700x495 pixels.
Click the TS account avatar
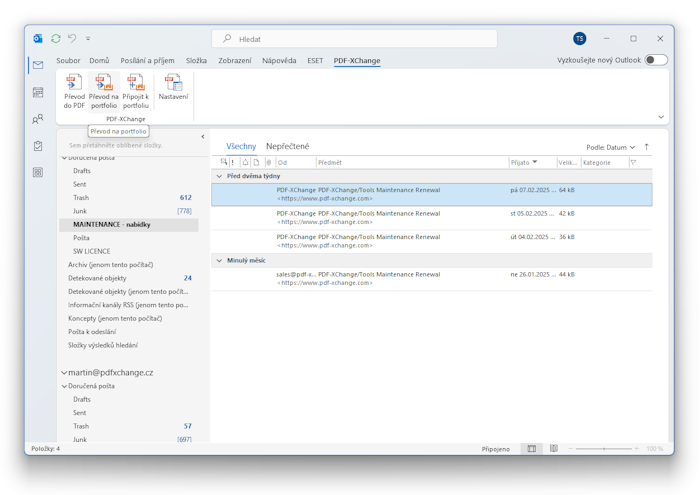pyautogui.click(x=579, y=39)
